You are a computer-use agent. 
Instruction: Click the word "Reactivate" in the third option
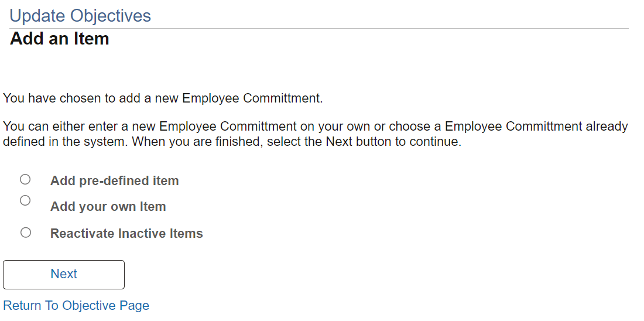[82, 233]
